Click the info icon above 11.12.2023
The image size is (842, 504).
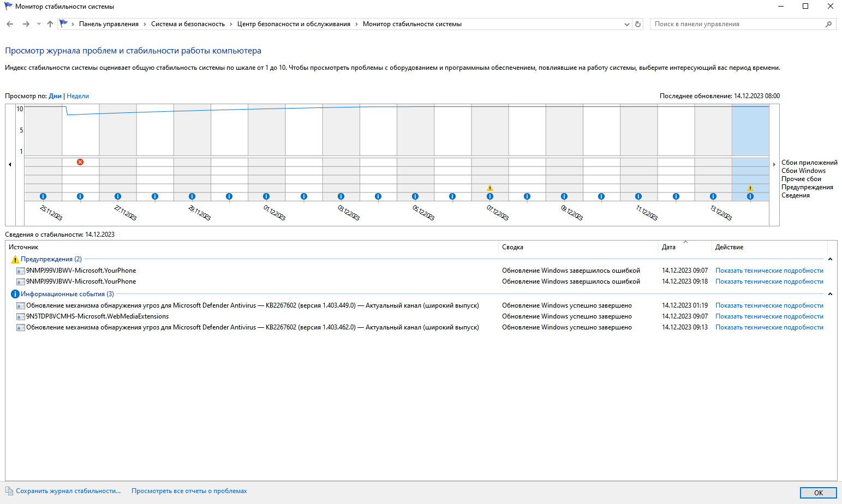click(x=638, y=196)
